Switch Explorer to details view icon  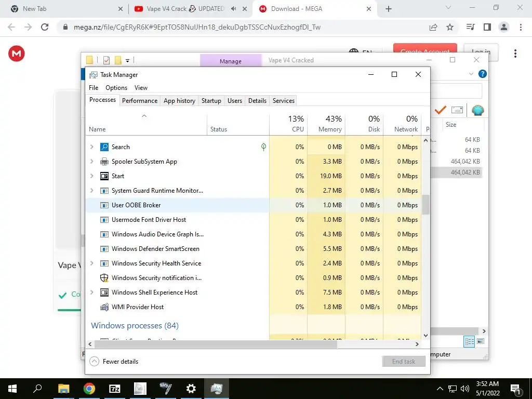coord(469,341)
